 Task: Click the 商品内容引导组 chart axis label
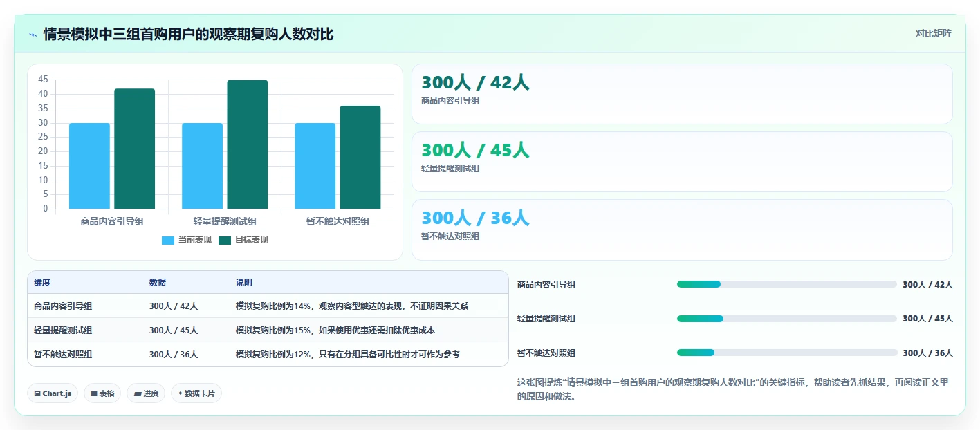(112, 221)
